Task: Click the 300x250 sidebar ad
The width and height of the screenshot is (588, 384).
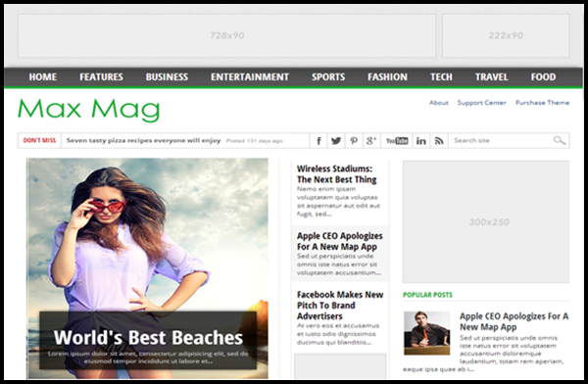Action: pyautogui.click(x=486, y=221)
